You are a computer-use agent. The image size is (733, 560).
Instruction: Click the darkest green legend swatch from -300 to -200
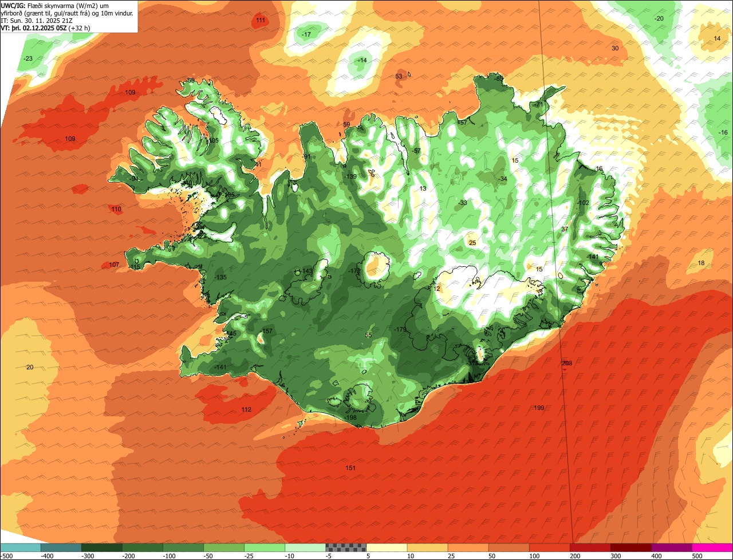pyautogui.click(x=102, y=547)
